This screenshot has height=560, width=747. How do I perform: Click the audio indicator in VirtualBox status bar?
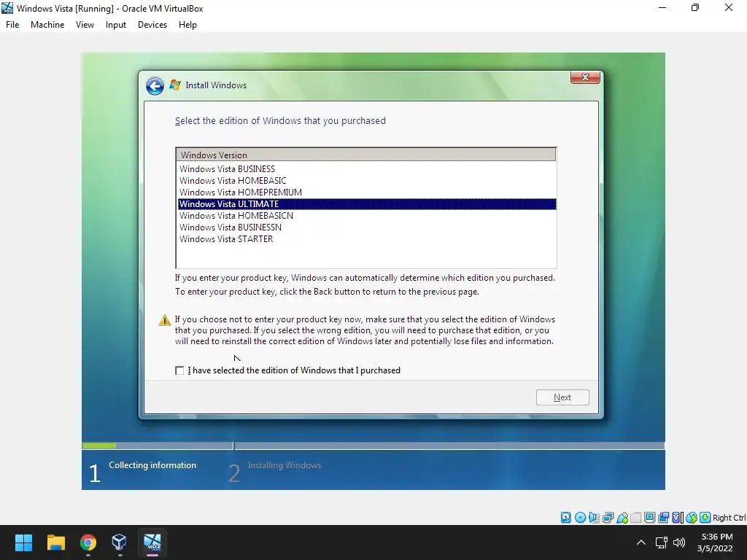pos(594,518)
